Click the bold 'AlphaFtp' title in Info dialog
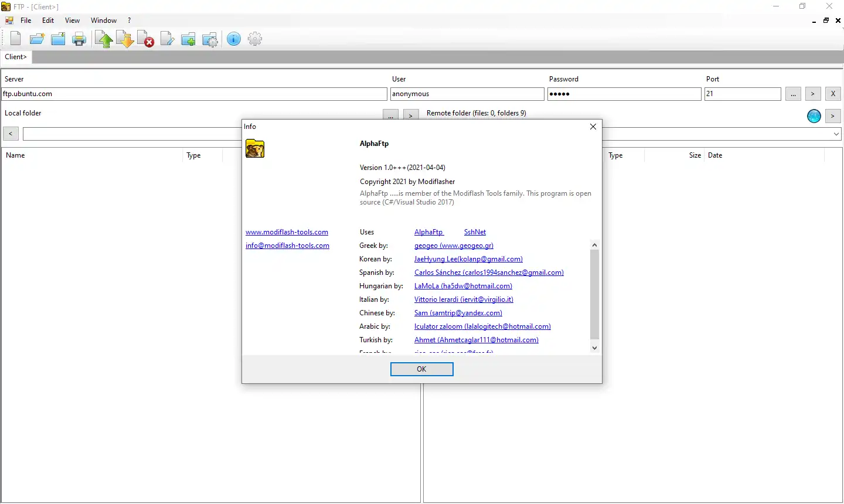This screenshot has height=504, width=844. [374, 144]
